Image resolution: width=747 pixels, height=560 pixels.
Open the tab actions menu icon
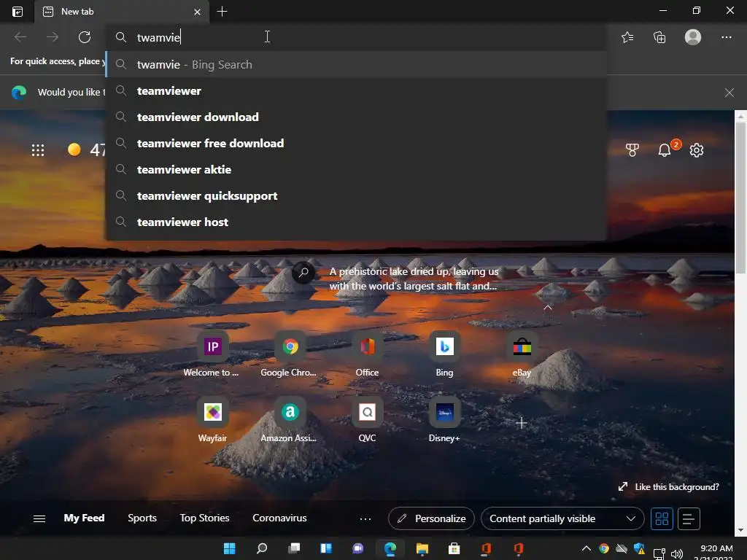pyautogui.click(x=18, y=12)
